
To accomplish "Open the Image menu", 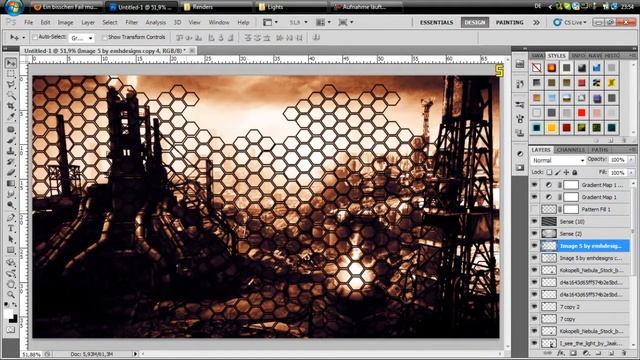I will 65,22.
